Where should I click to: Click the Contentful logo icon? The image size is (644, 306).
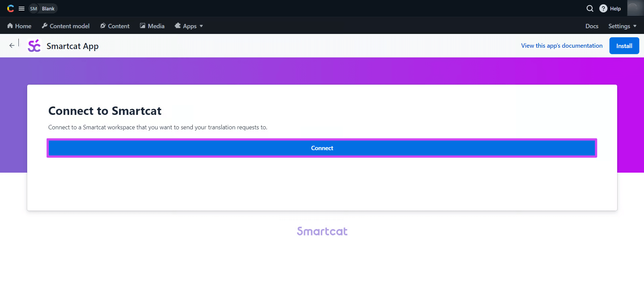pyautogui.click(x=10, y=8)
